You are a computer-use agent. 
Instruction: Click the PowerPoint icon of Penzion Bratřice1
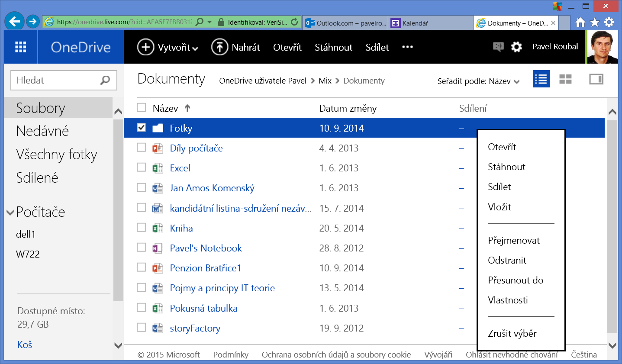tap(158, 268)
